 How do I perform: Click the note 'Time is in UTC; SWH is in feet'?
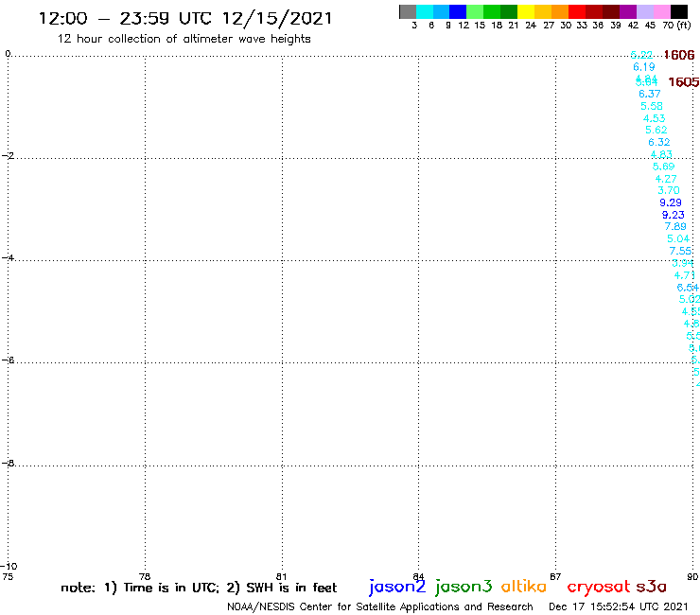pos(199,588)
